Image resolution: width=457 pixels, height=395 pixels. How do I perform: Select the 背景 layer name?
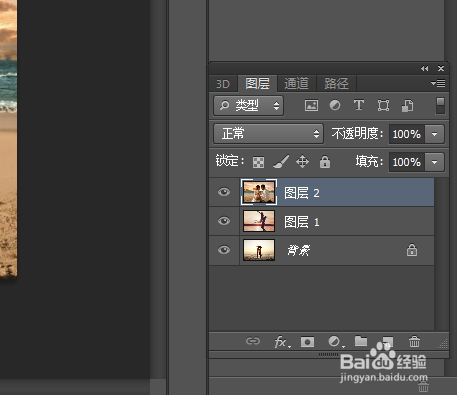tap(299, 250)
